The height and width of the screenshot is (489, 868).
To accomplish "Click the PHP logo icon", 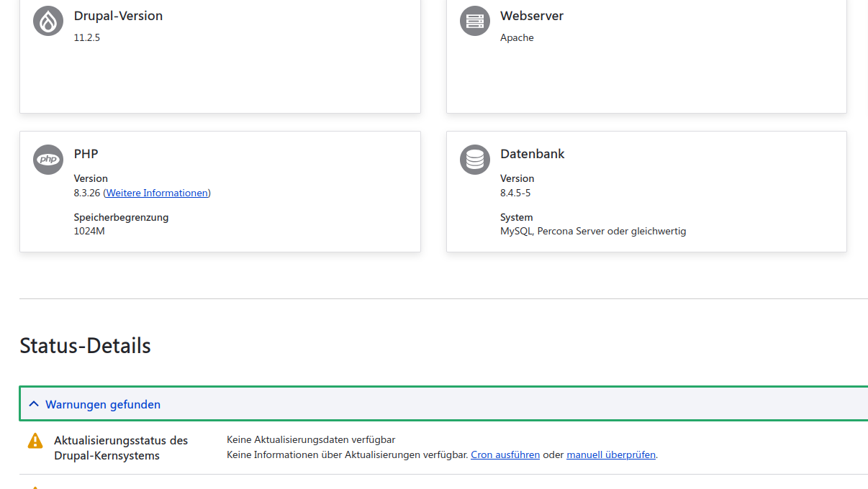I will click(48, 159).
